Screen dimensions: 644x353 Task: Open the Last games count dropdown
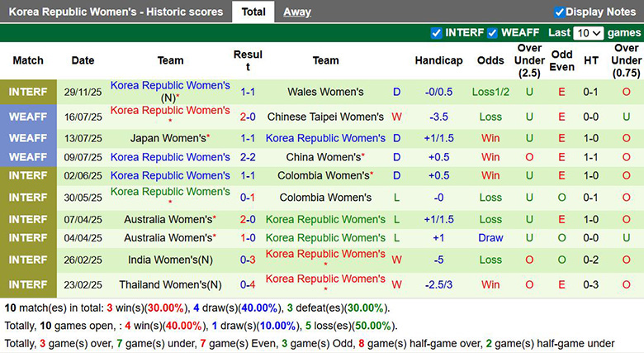589,33
